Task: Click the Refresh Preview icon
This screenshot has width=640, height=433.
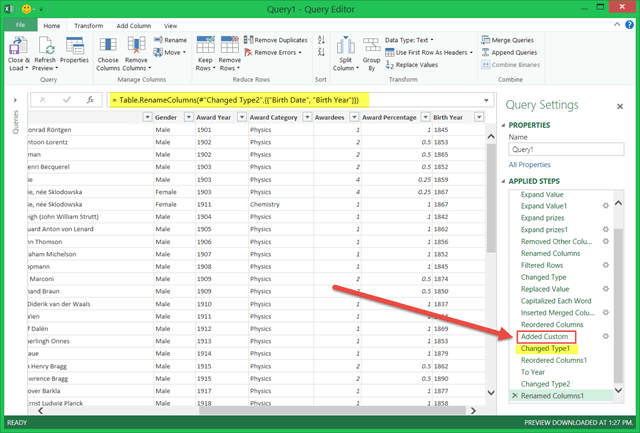Action: coord(46,45)
